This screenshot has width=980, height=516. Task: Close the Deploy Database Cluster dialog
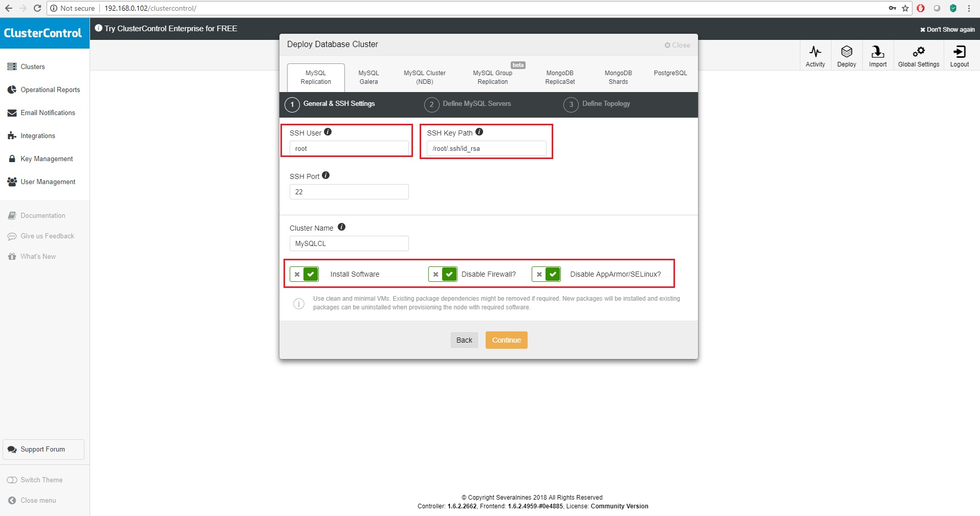coord(677,45)
